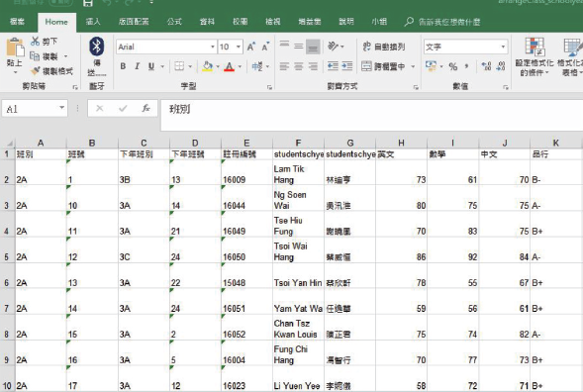Click the comma style icon

466,66
